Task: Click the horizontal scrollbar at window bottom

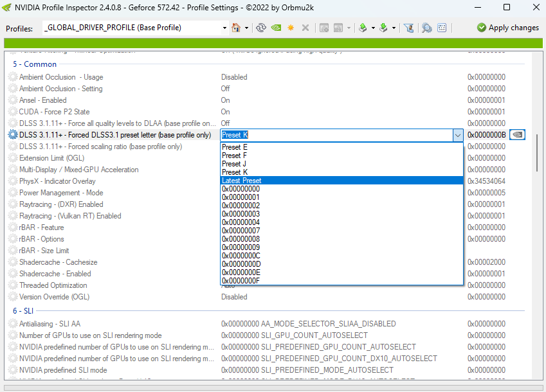Action: (x=273, y=388)
